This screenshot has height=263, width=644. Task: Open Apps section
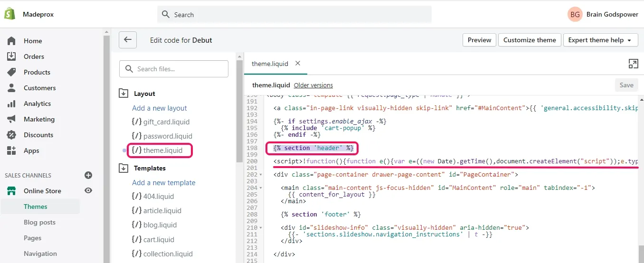(31, 150)
